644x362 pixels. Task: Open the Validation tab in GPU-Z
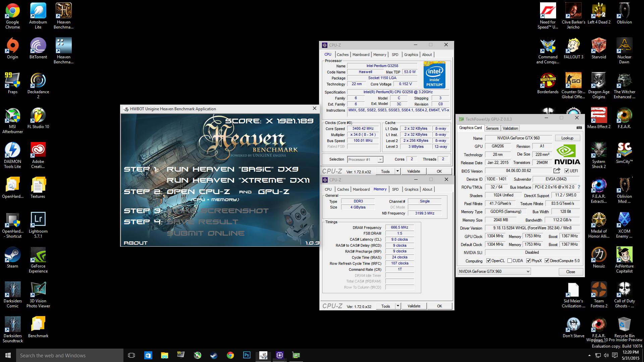pyautogui.click(x=510, y=128)
